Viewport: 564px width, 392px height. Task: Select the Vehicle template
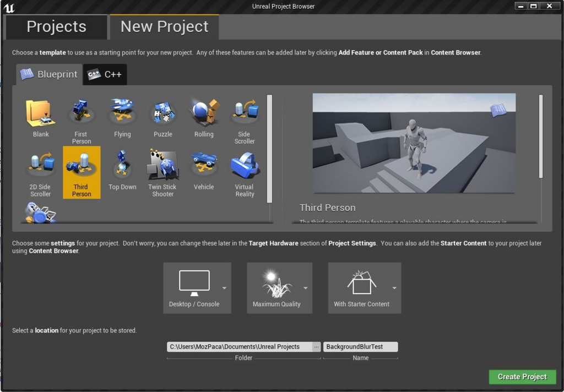204,173
